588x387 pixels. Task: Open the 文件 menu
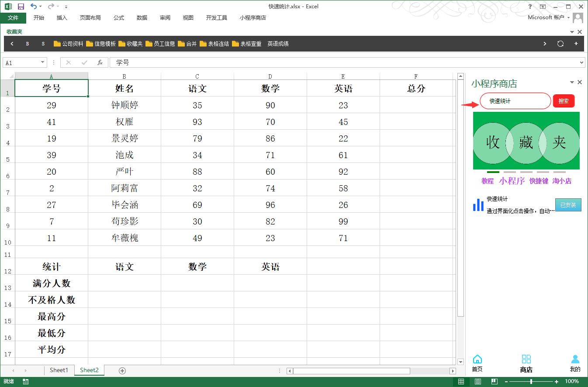(13, 18)
